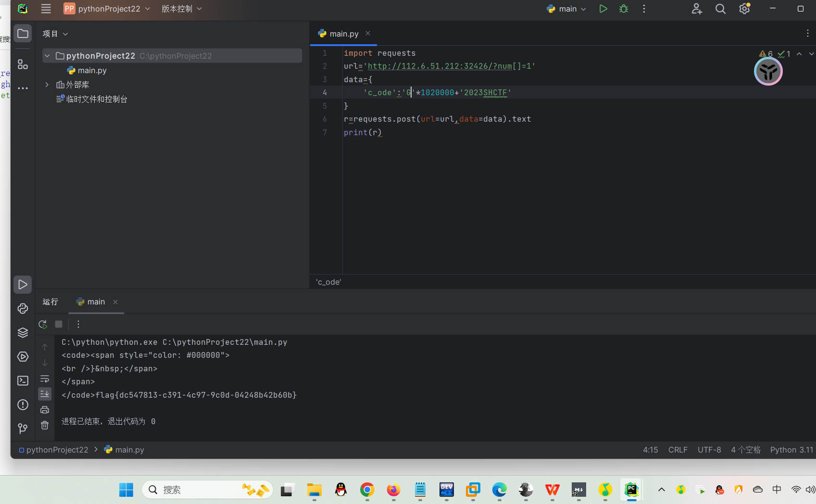The width and height of the screenshot is (816, 504).
Task: Open IDE settings gear
Action: [x=744, y=9]
